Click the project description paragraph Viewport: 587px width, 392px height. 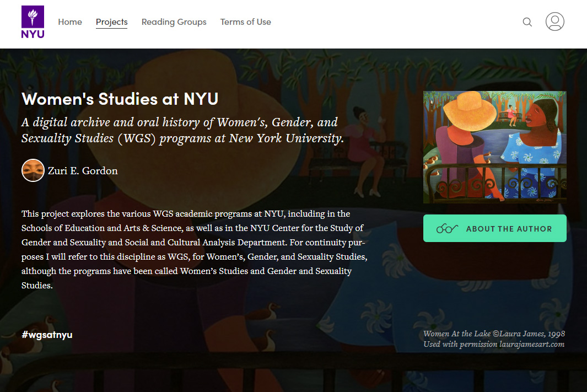193,249
